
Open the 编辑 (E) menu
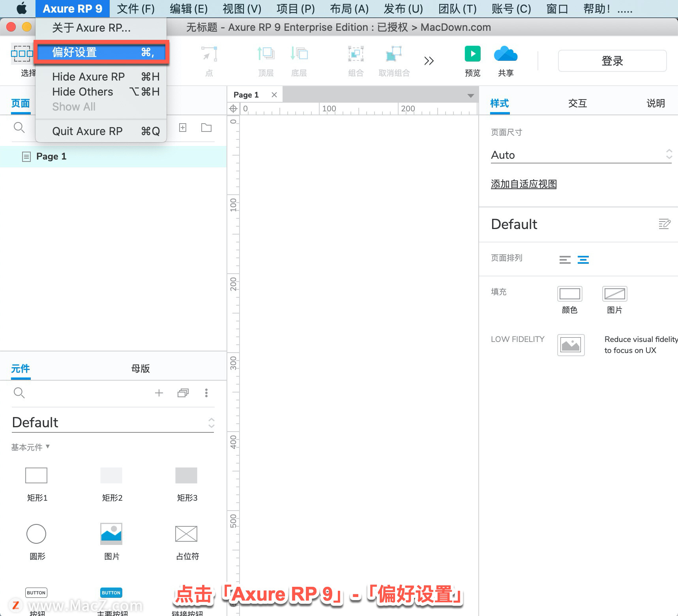point(189,9)
